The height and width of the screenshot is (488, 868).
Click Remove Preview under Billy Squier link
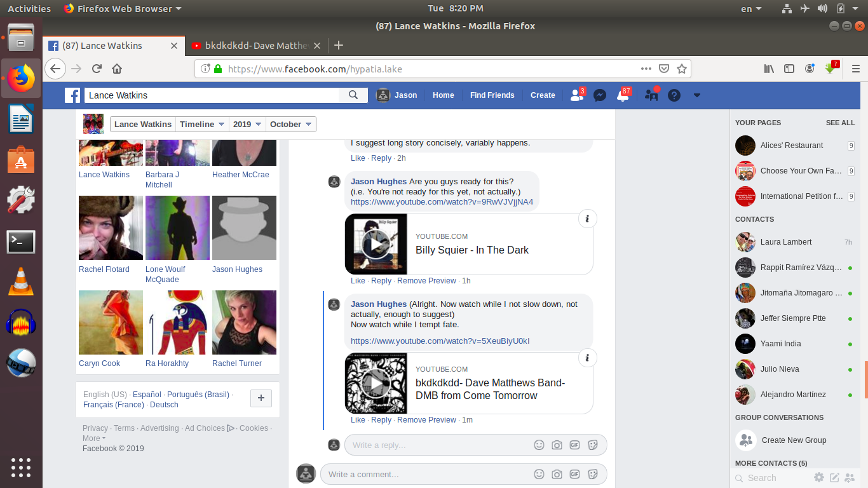point(426,281)
